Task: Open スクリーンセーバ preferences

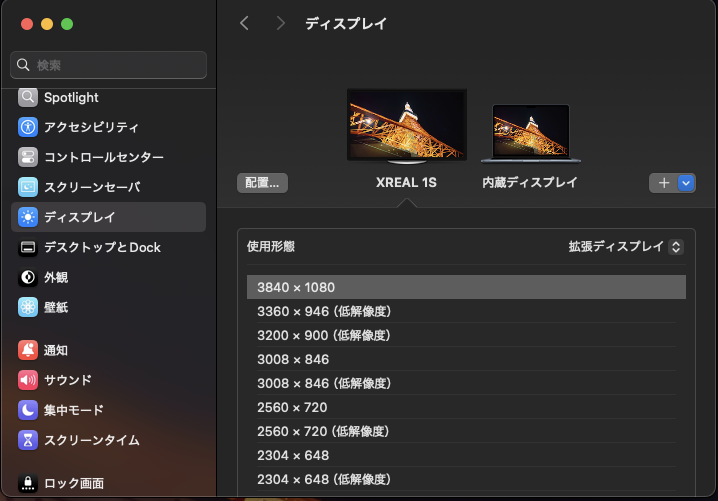Action: (x=108, y=187)
